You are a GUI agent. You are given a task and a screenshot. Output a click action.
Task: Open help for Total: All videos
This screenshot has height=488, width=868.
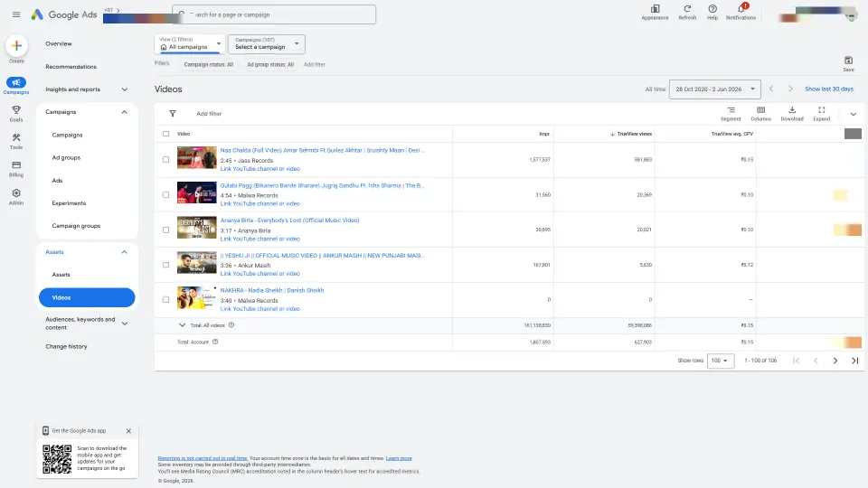click(231, 325)
